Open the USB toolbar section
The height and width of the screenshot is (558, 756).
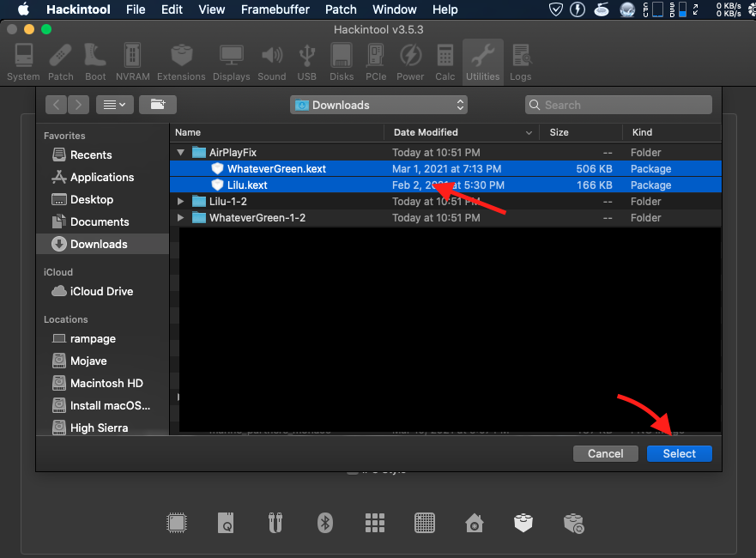point(306,62)
